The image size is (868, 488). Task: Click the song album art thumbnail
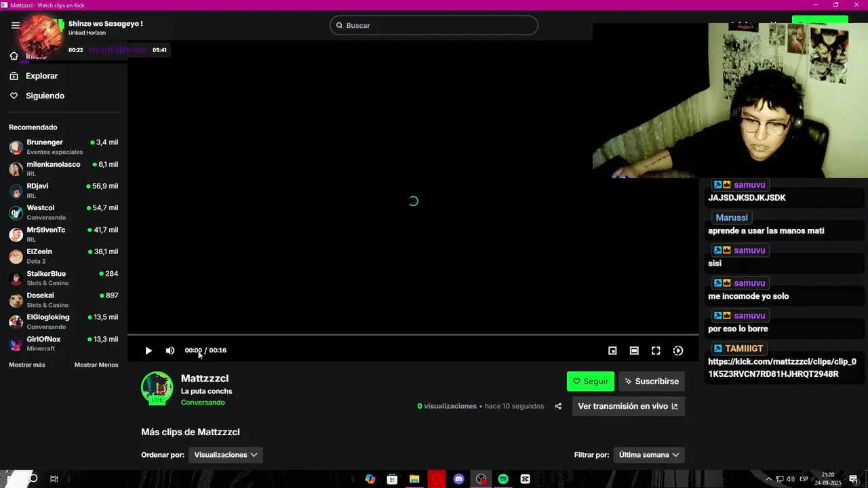point(42,37)
